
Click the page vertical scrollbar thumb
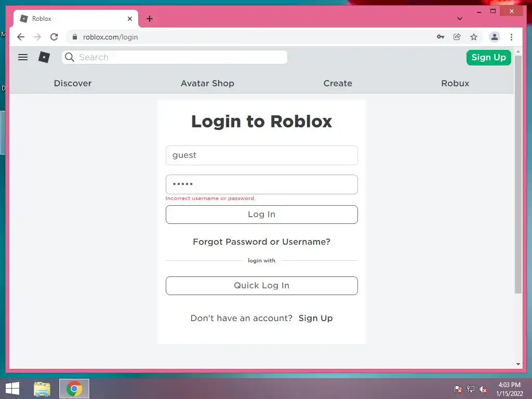518,175
